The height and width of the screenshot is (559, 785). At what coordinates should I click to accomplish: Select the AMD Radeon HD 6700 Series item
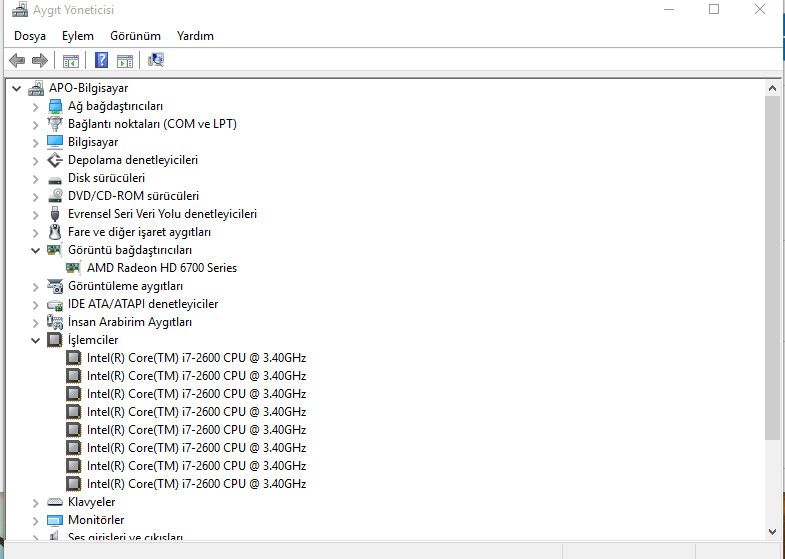click(x=162, y=268)
